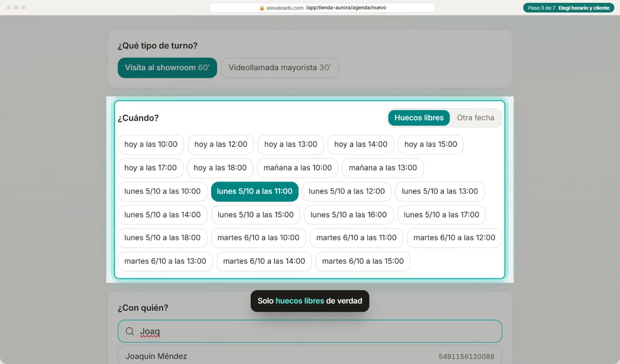Book martes 6/10 a las 15:00
The image size is (620, 364).
[363, 261]
